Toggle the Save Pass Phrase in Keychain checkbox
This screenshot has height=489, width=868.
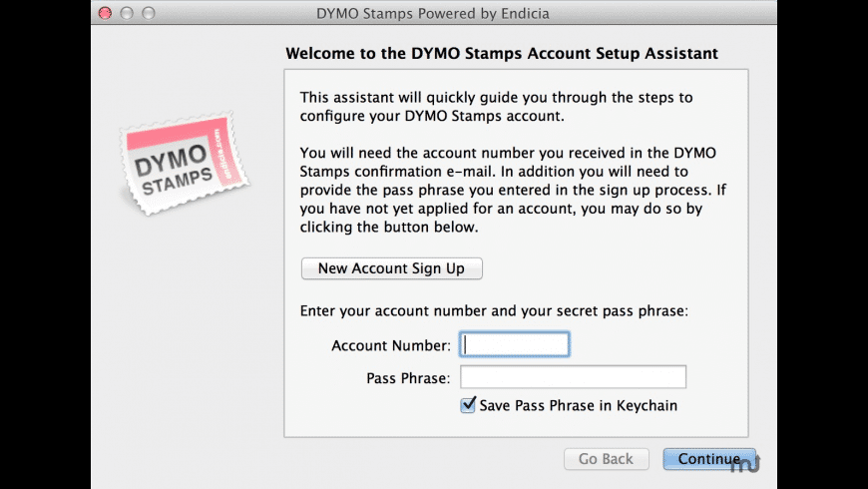(468, 405)
